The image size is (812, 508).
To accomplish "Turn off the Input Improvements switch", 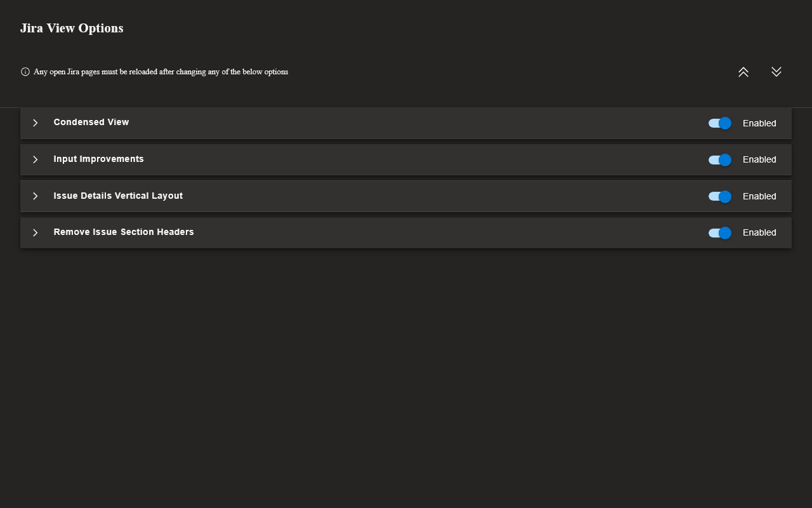I will tap(719, 160).
